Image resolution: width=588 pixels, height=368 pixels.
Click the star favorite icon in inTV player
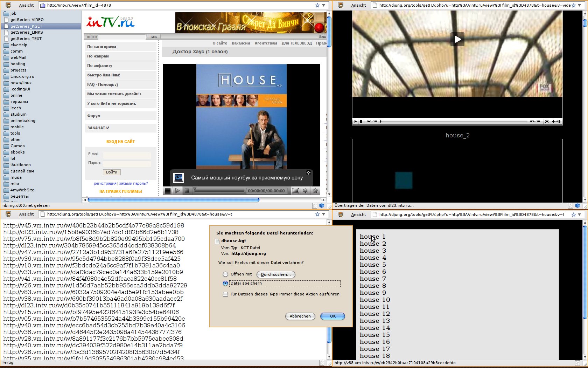[315, 191]
